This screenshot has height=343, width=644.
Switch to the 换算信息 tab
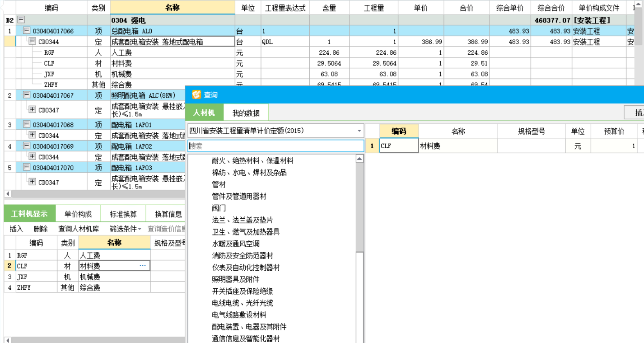point(168,214)
